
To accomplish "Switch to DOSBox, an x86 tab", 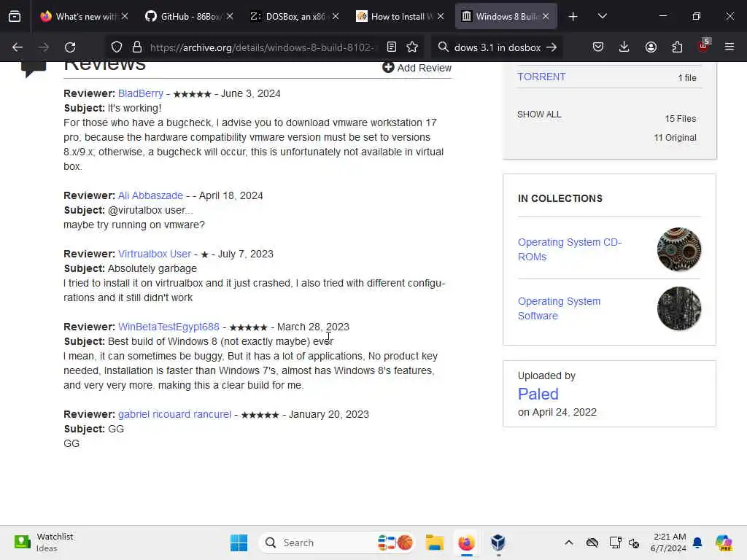I will coord(295,16).
